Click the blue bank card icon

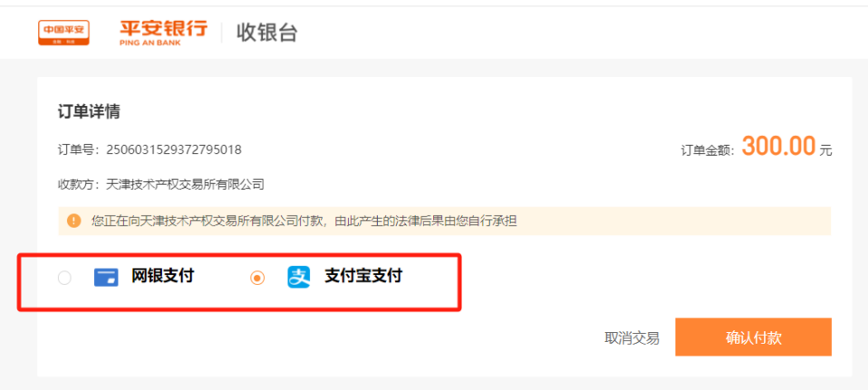click(106, 277)
